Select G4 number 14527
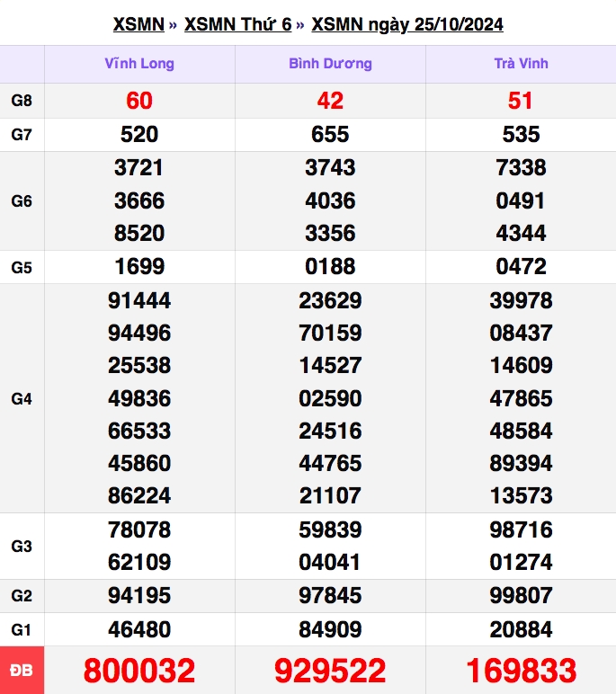The image size is (616, 694). (330, 366)
